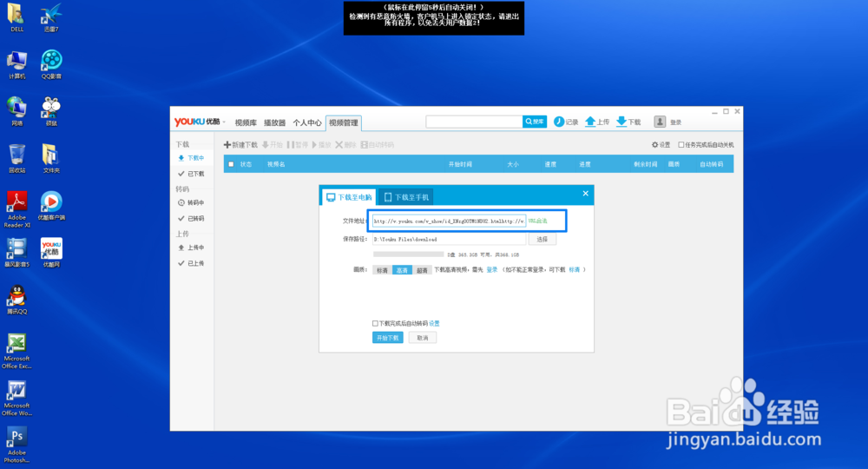The height and width of the screenshot is (469, 868).
Task: Click the 上传 upload arrow icon
Action: [x=590, y=122]
